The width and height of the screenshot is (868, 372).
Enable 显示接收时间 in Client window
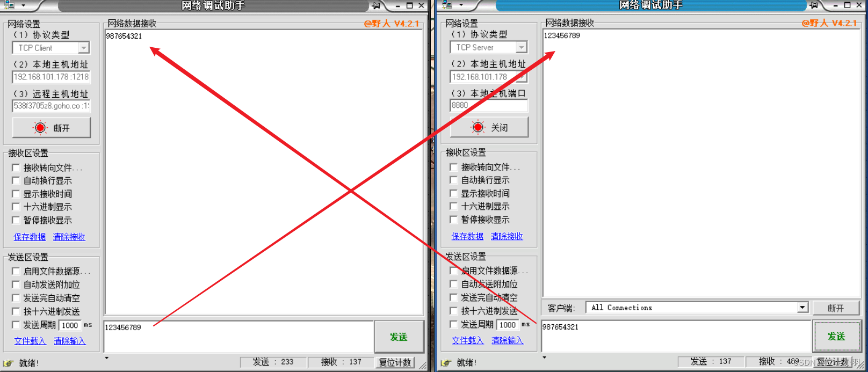pyautogui.click(x=16, y=194)
